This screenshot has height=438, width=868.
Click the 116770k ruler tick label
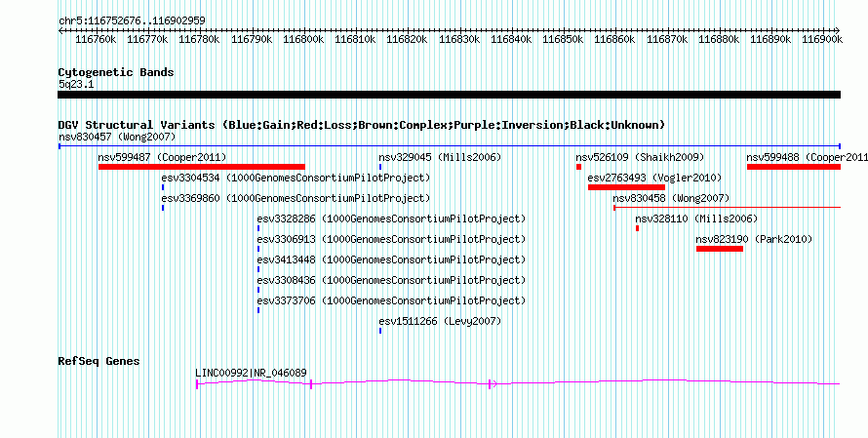pos(148,40)
